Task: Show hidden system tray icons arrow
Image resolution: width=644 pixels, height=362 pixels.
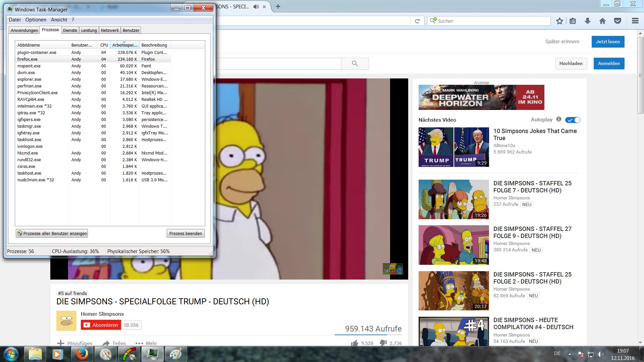Action: pyautogui.click(x=570, y=354)
